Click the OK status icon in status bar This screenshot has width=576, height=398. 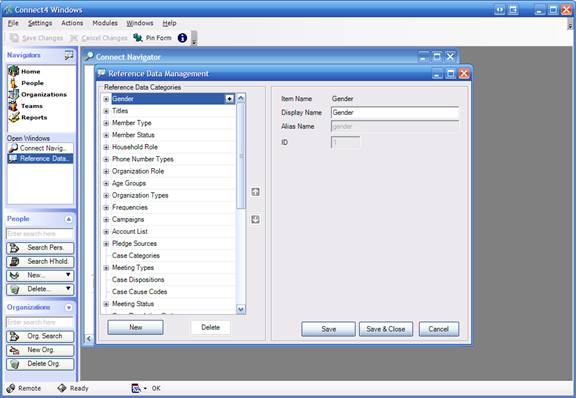(x=136, y=388)
